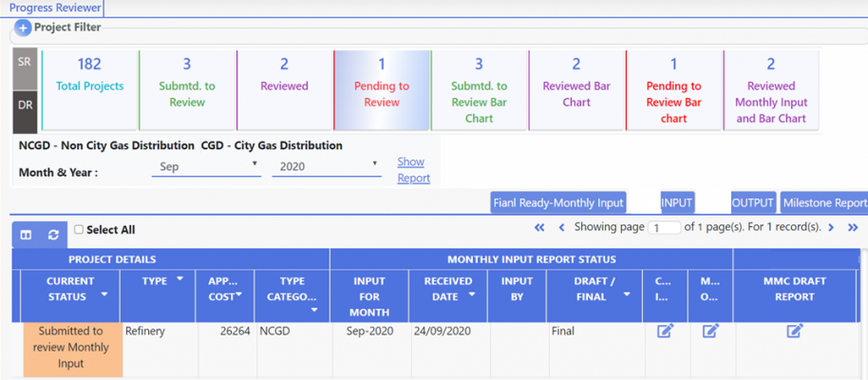Click the Show Report link

tap(412, 170)
